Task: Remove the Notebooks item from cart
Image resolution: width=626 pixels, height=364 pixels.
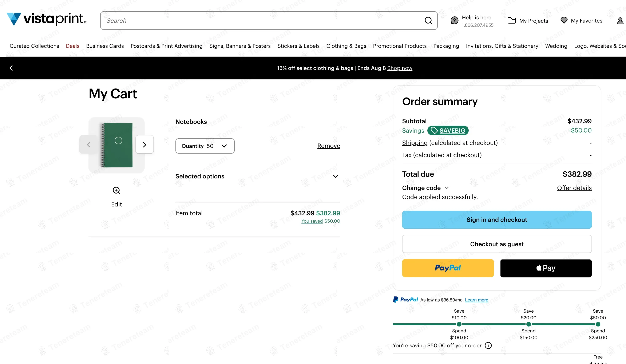Action: click(328, 146)
